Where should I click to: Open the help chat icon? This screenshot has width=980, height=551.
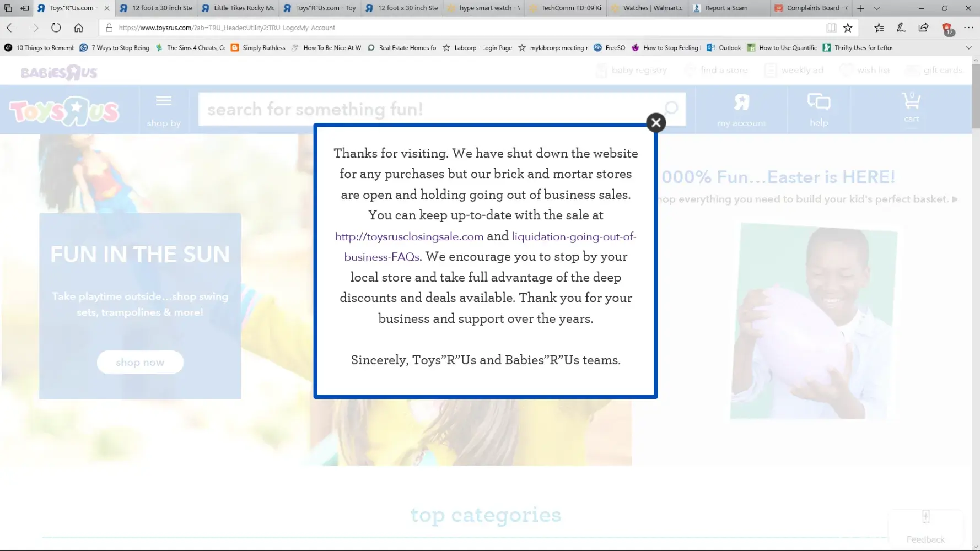click(819, 110)
